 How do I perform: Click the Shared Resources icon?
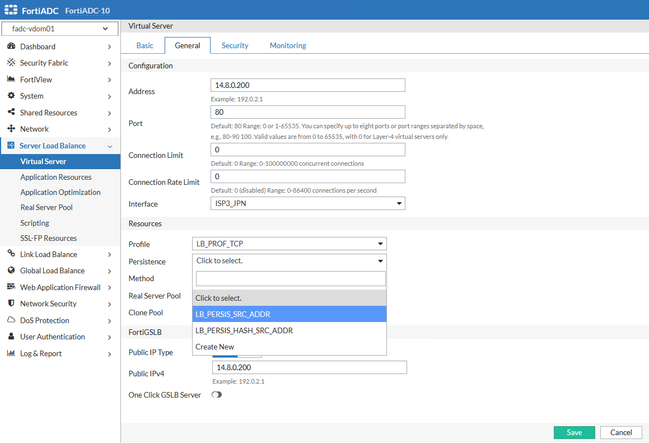point(11,112)
